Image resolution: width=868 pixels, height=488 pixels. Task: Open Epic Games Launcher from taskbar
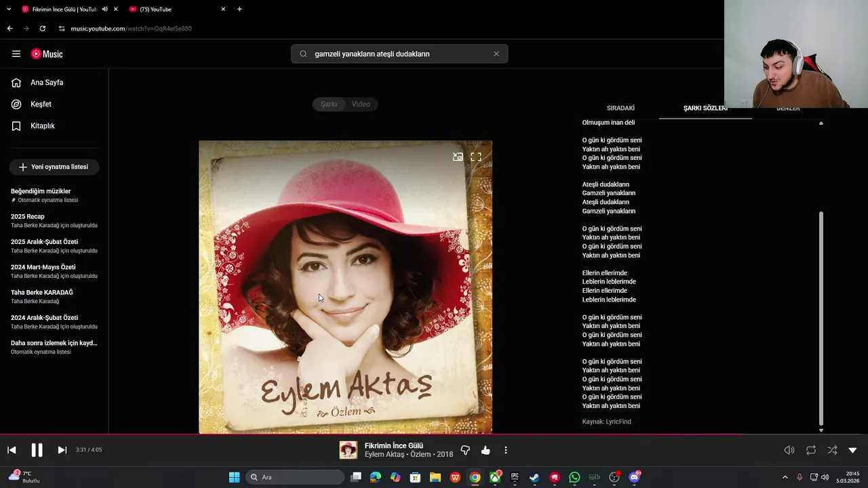point(515,477)
